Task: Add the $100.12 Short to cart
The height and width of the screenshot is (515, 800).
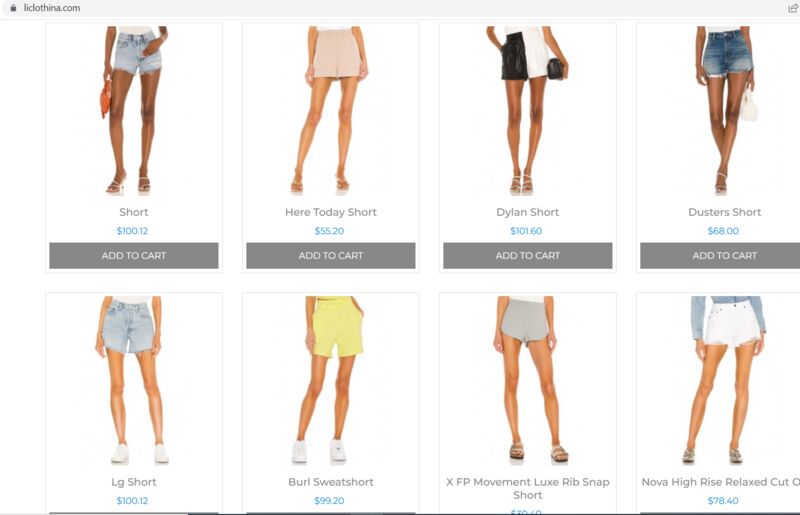Action: 134,255
